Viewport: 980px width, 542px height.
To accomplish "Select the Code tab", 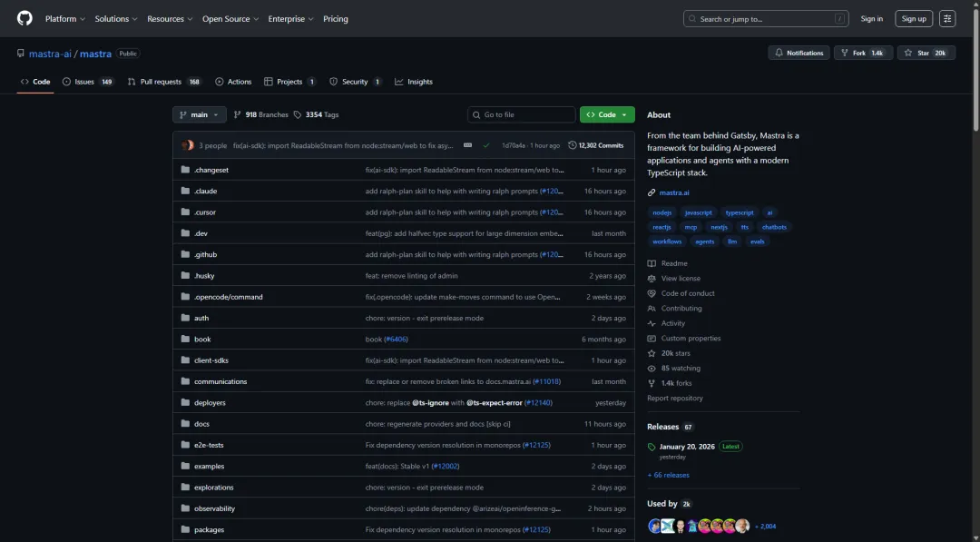I will [x=35, y=82].
